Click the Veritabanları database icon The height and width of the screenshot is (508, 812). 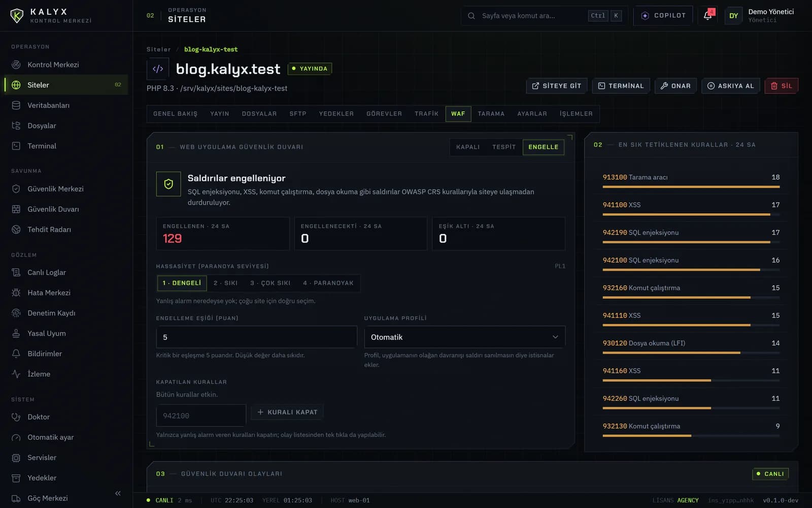coord(16,105)
